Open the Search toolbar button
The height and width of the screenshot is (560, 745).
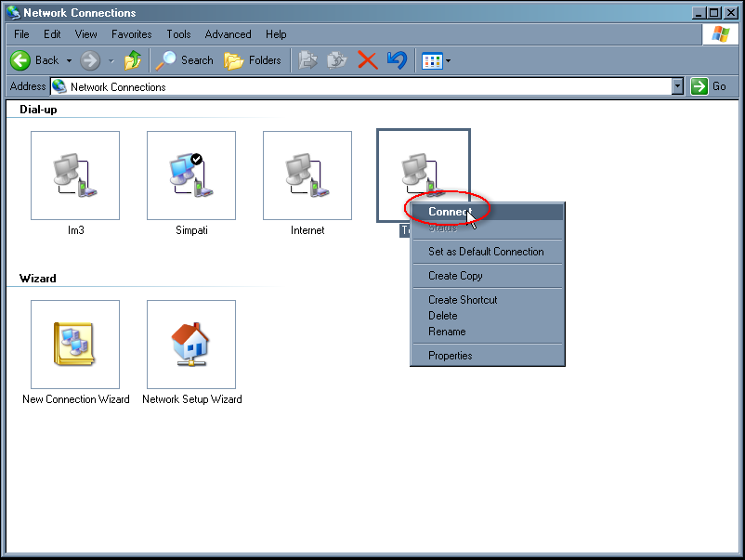pos(185,60)
